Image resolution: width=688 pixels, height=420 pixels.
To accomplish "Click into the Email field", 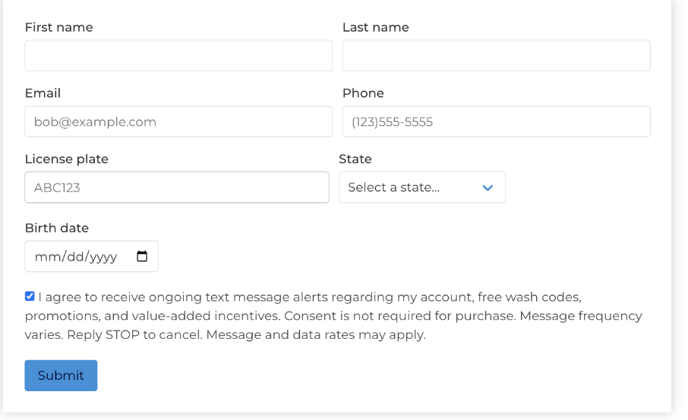I will pos(178,122).
